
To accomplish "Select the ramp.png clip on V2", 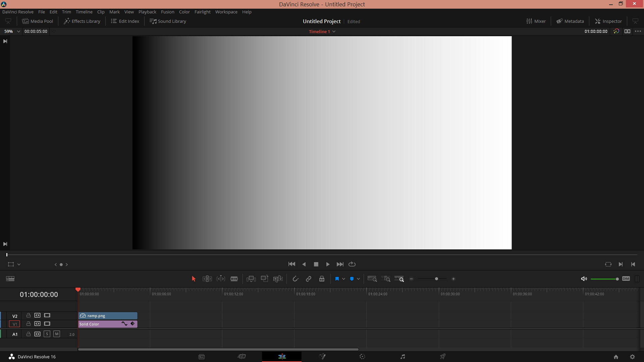I will [108, 315].
